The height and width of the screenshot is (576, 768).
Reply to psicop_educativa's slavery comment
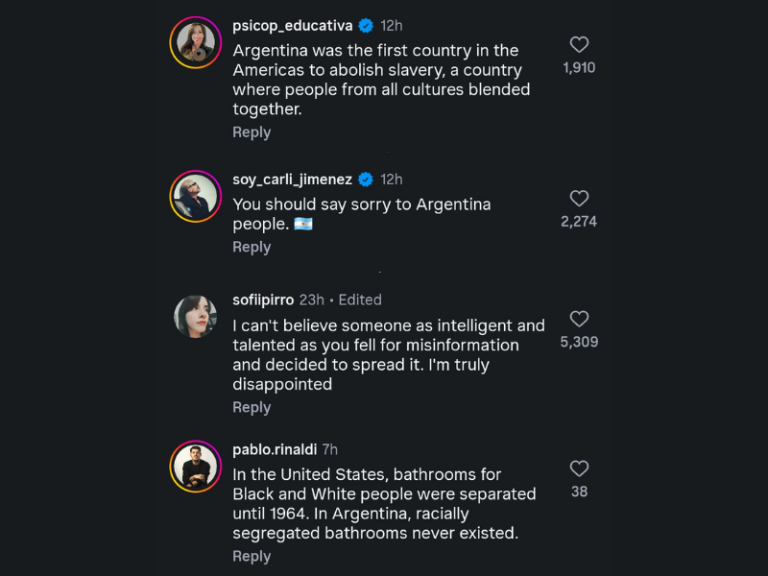251,132
